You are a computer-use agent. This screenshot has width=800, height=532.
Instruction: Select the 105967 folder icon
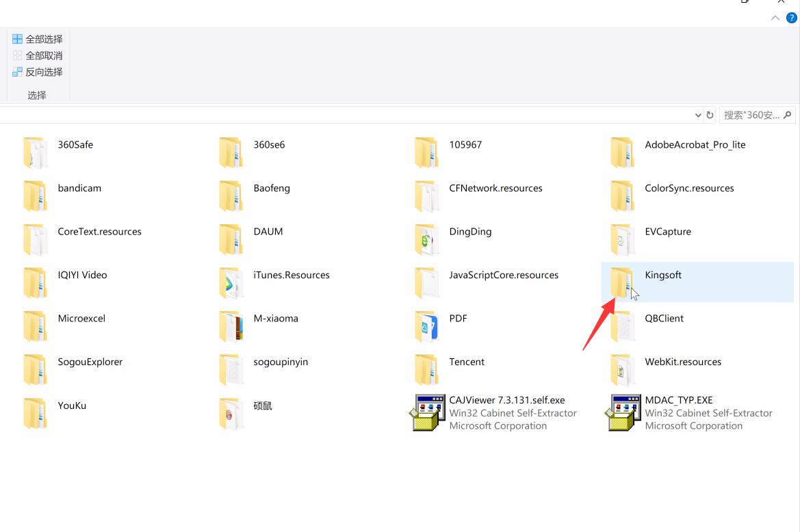pos(426,152)
